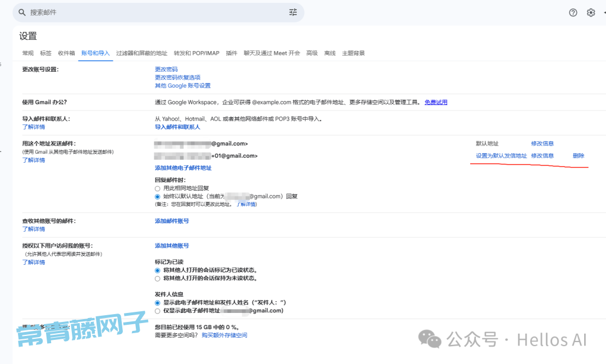The height and width of the screenshot is (364, 606).
Task: Click 添加其他电子邮件地址 link
Action: [x=183, y=168]
